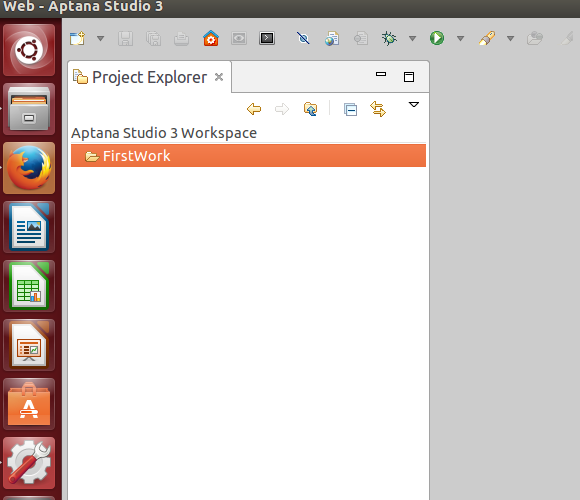Click the eye preview toolbar icon
Viewport: 580px width, 500px height.
(239, 38)
